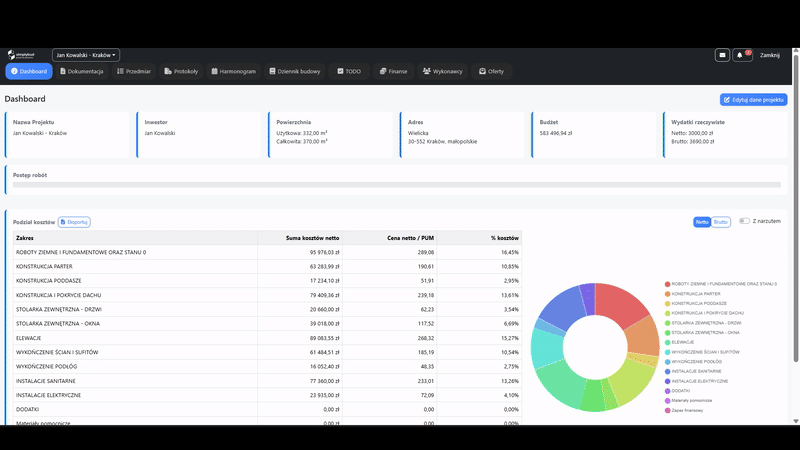This screenshot has width=800, height=450.
Task: Click Zamknij in the top bar
Action: pyautogui.click(x=769, y=55)
